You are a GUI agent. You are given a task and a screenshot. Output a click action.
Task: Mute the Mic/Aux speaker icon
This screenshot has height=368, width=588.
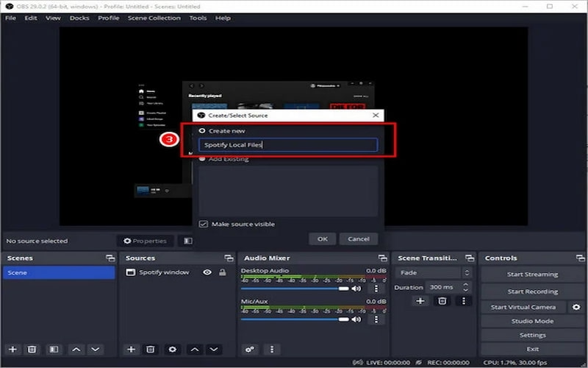[356, 319]
